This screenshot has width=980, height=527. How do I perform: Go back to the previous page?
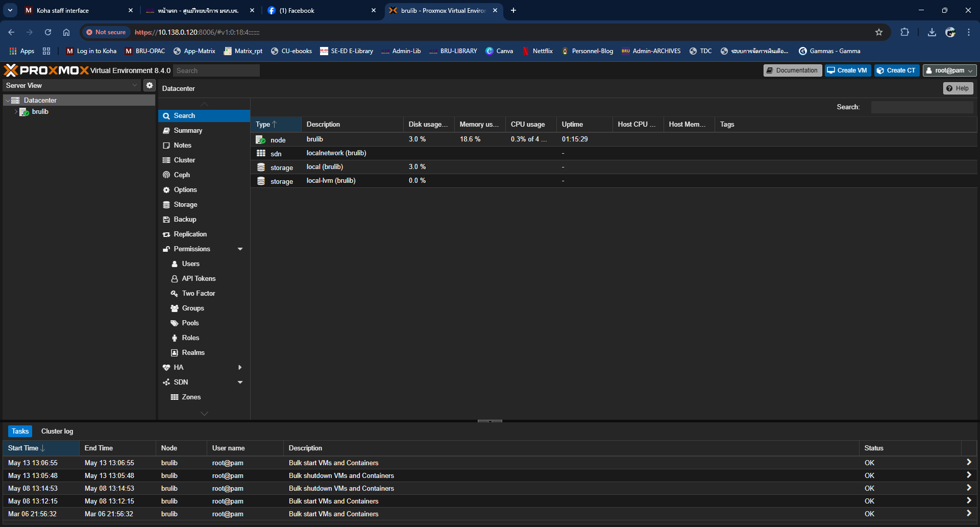(11, 32)
